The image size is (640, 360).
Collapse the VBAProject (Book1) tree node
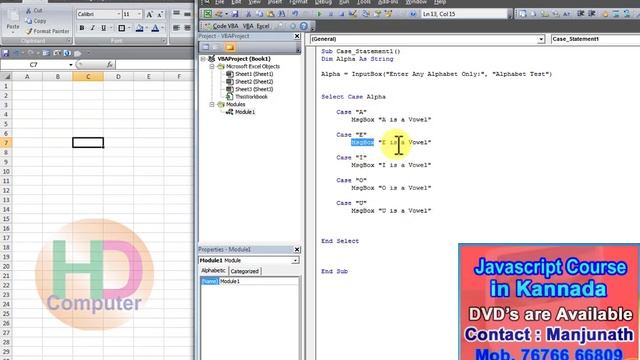coord(203,59)
